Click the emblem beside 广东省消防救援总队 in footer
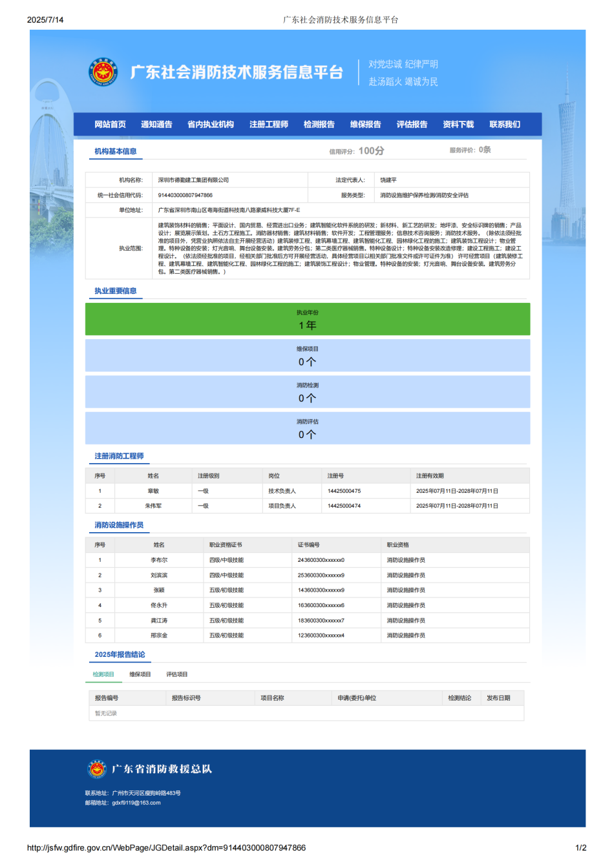Viewport: 614px width, 868px height. point(97,769)
